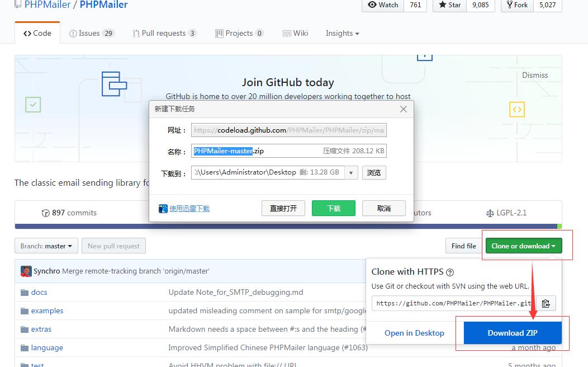
Task: Click the Download ZIP button
Action: 513,333
